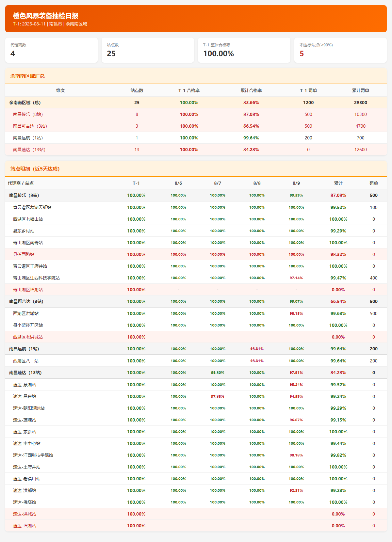Click the 南昌可吉达（3站） group row in detail table

coord(196,301)
